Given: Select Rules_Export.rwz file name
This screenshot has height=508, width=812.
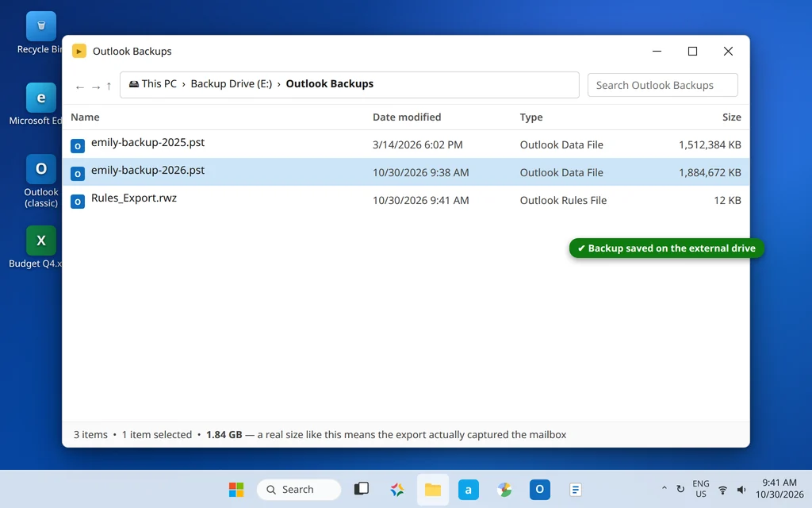Looking at the screenshot, I should (133, 198).
